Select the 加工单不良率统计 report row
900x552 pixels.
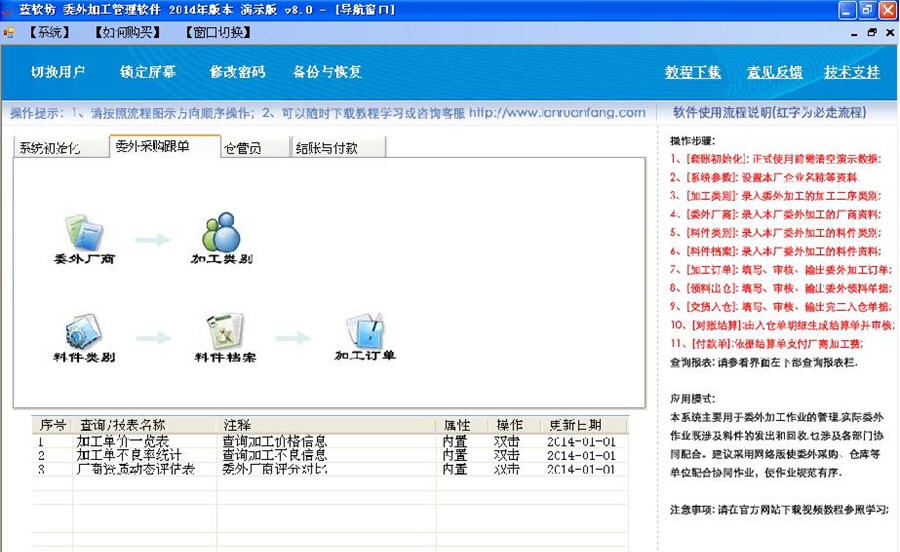pyautogui.click(x=330, y=455)
